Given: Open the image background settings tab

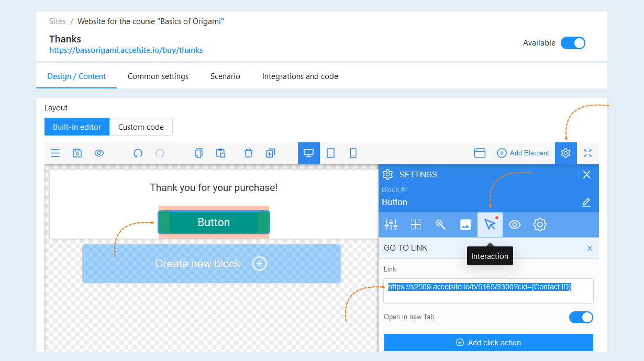Looking at the screenshot, I should coord(465,225).
